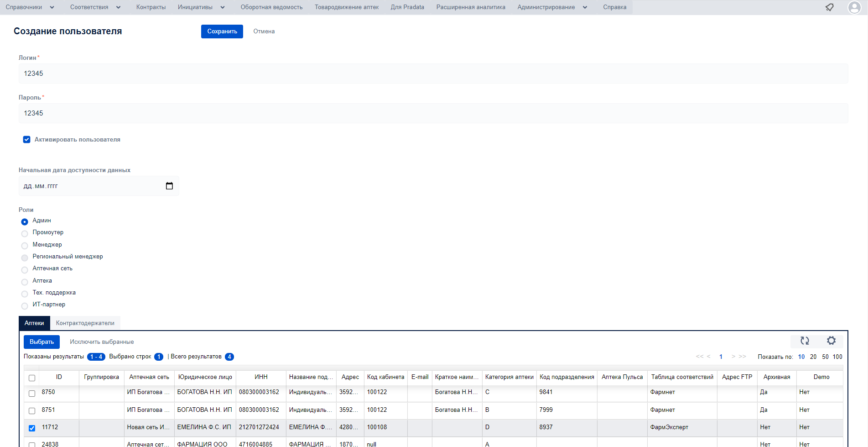Click the table refresh icon
Image resolution: width=868 pixels, height=447 pixels.
point(805,341)
